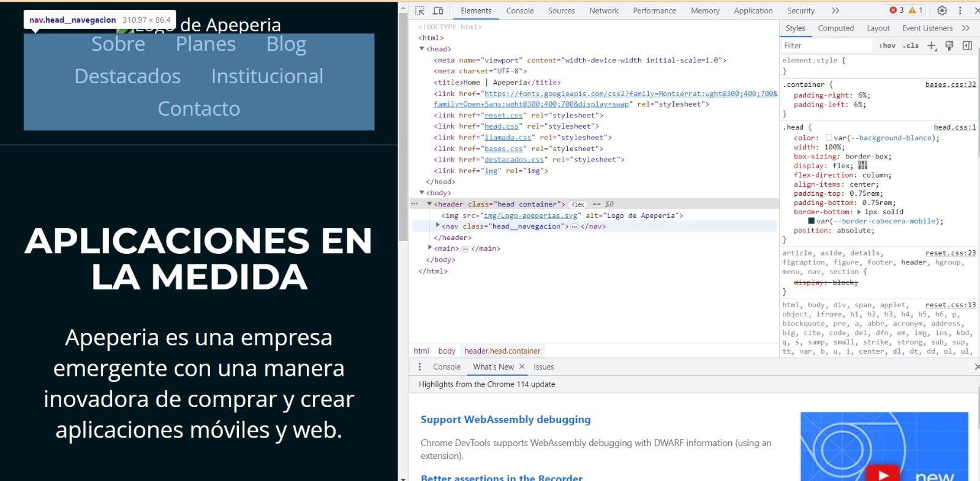
Task: Switch to the Computed styles tab
Action: point(835,28)
